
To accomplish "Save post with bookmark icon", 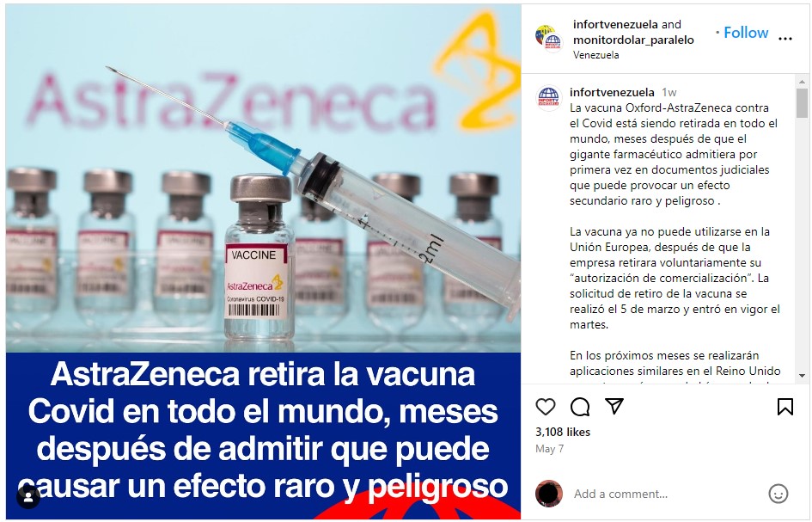I will point(785,407).
